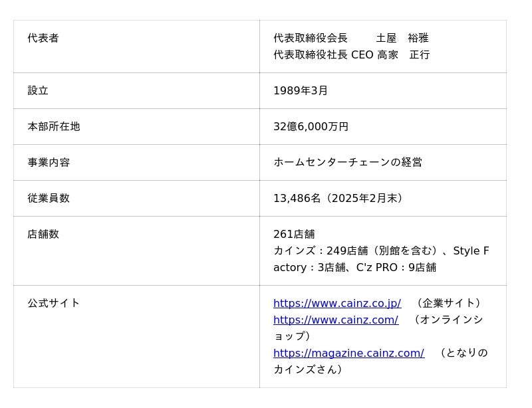Click the 設立 row label
The width and height of the screenshot is (532, 408).
(x=38, y=90)
